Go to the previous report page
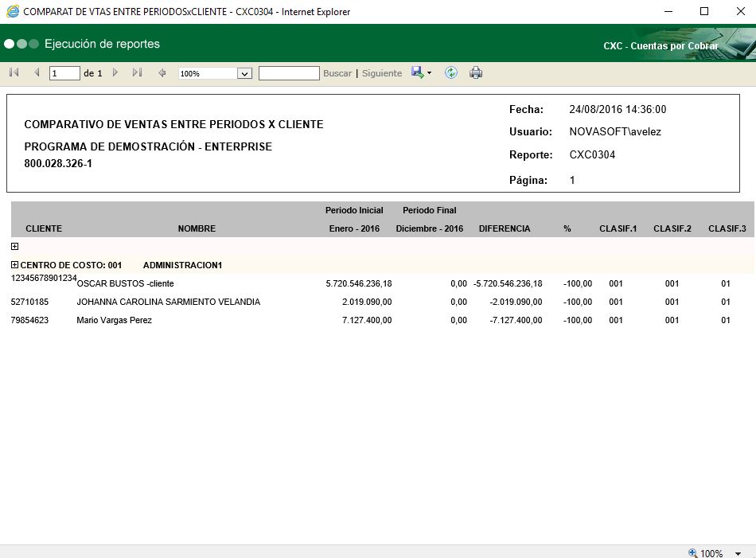Image resolution: width=756 pixels, height=558 pixels. (37, 72)
